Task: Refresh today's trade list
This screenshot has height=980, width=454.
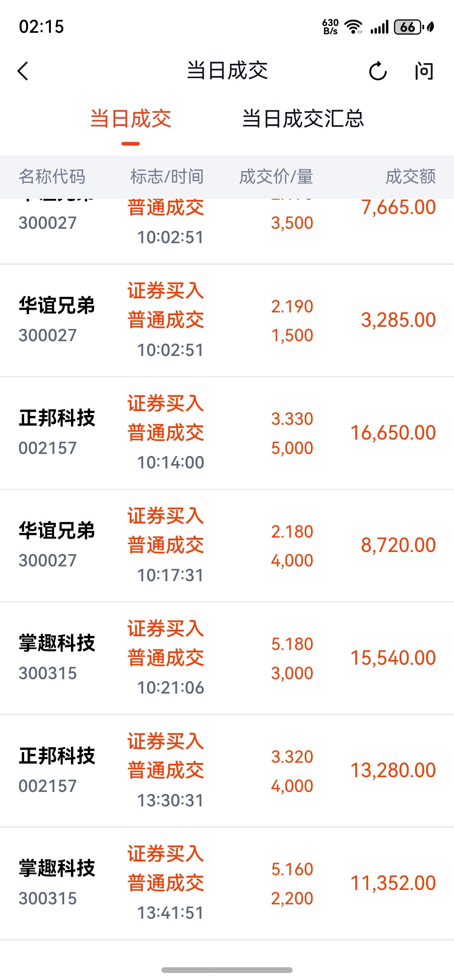Action: coord(378,71)
